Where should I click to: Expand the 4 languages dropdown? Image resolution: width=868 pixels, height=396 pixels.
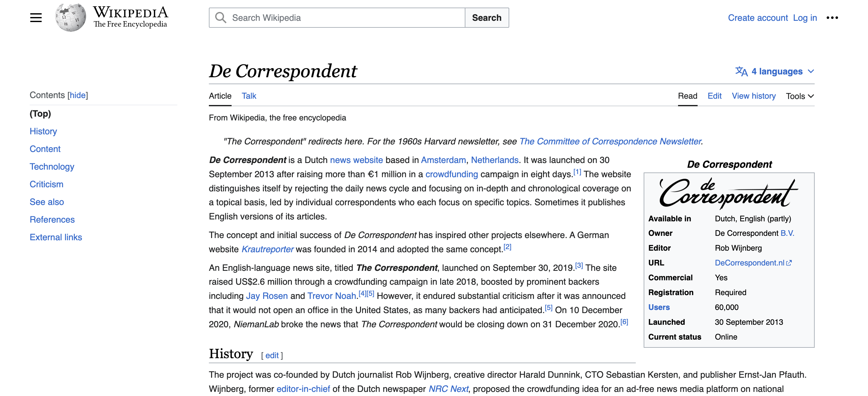tap(775, 71)
